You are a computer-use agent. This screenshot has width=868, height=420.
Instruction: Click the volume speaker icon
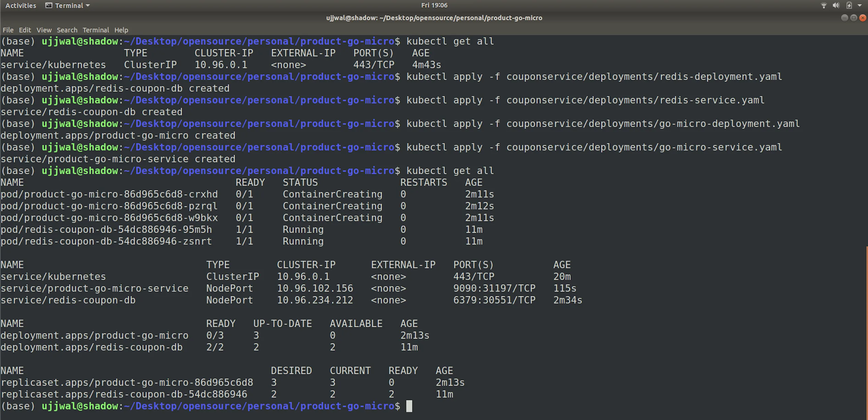(836, 5)
